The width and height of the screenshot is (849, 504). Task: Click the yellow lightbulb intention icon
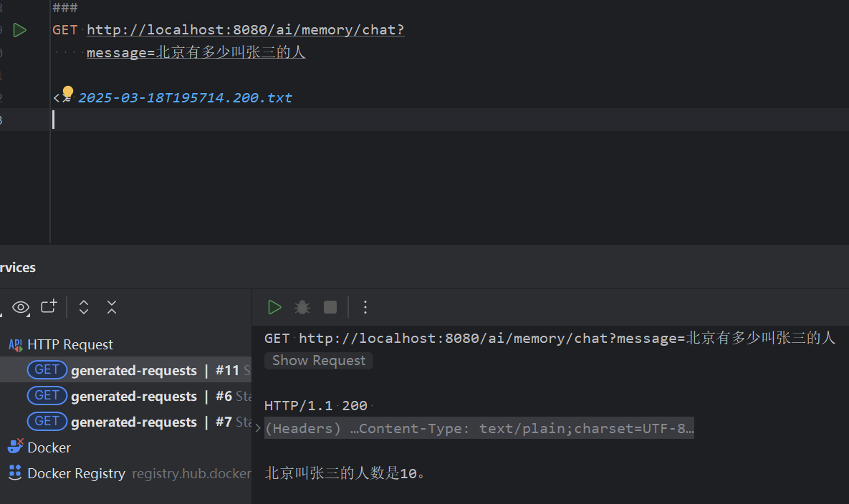67,92
